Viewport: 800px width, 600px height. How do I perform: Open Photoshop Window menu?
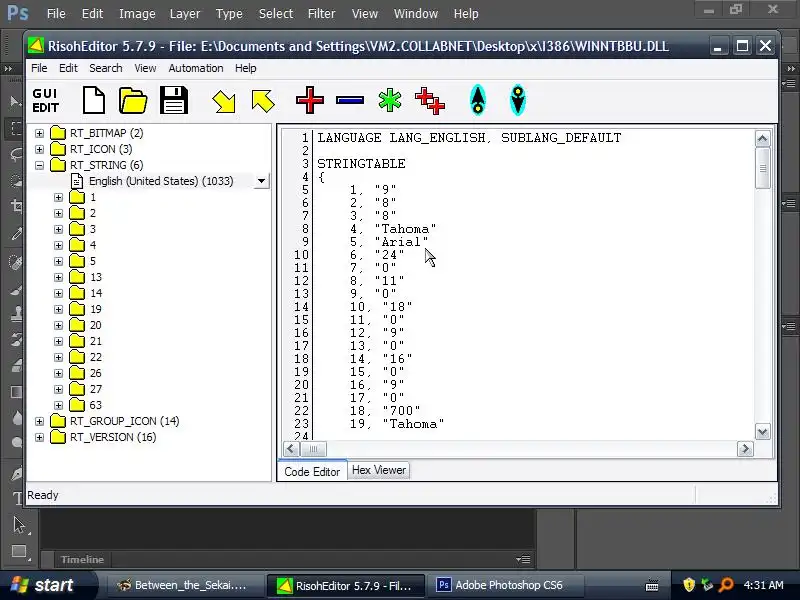coord(415,14)
